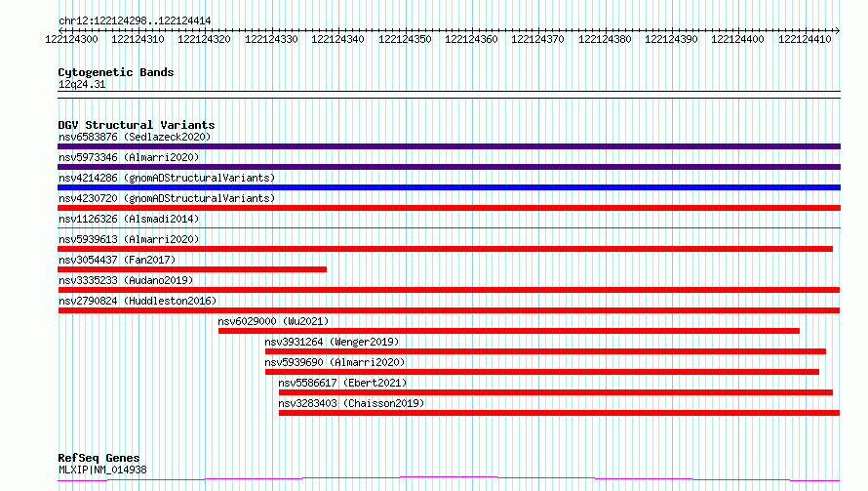Screen dimensions: 868x491
Task: Click the short red bar under nsv3054437
Action: coord(192,269)
